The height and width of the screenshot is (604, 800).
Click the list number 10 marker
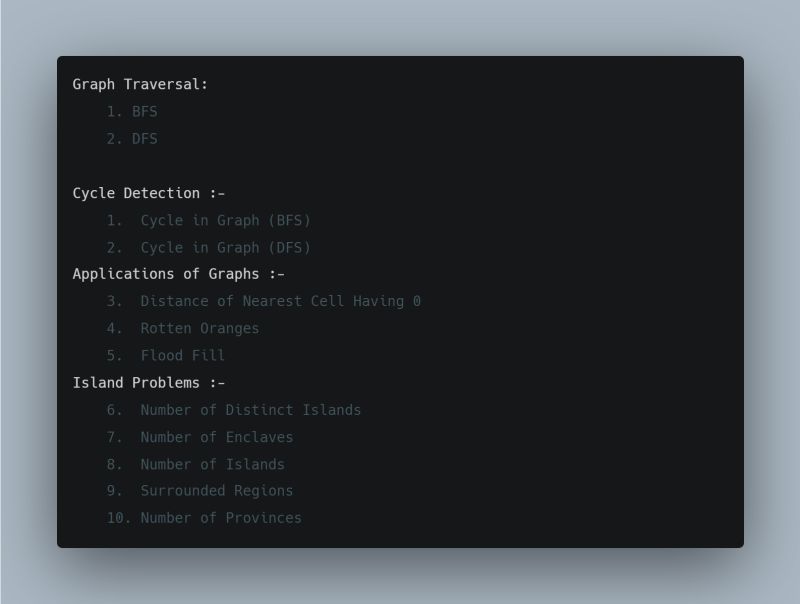(x=118, y=518)
